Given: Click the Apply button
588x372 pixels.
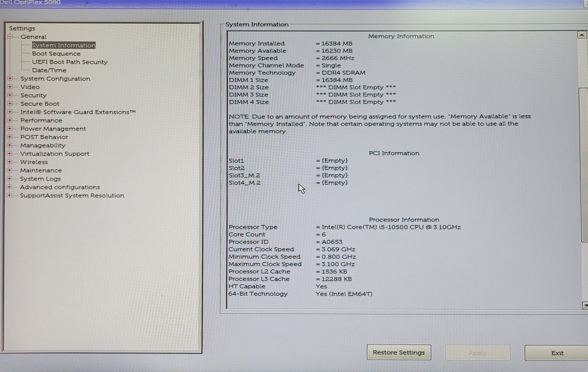Looking at the screenshot, I should 478,353.
